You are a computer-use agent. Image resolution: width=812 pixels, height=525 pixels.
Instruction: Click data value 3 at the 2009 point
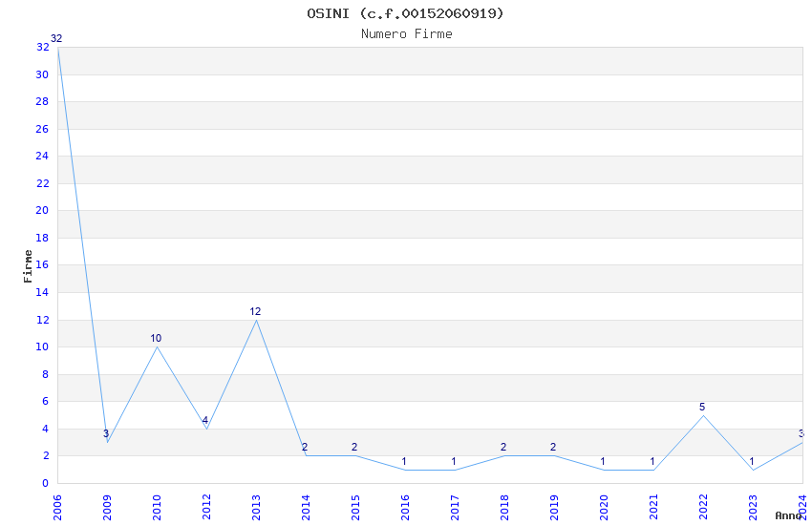click(x=106, y=433)
